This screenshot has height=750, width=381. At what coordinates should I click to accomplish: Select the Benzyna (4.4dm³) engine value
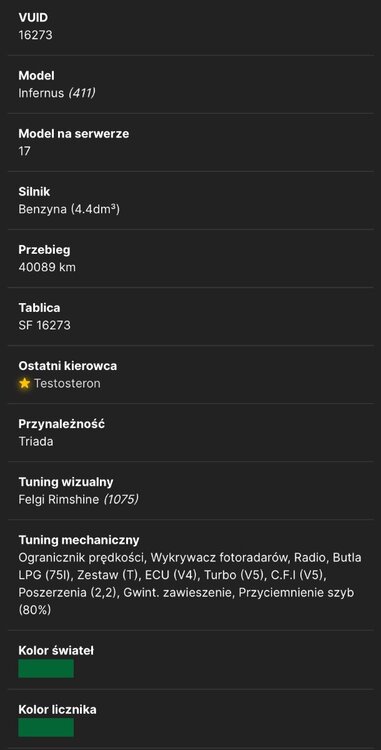point(69,210)
